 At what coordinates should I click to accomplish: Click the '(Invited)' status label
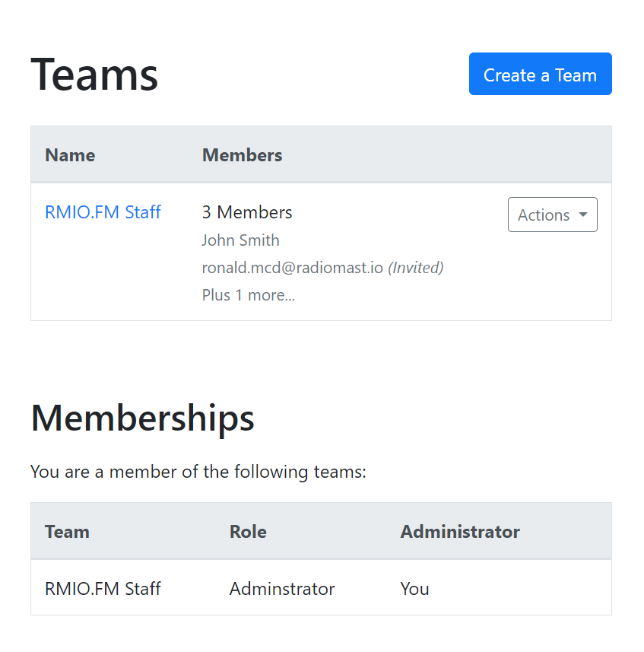416,268
